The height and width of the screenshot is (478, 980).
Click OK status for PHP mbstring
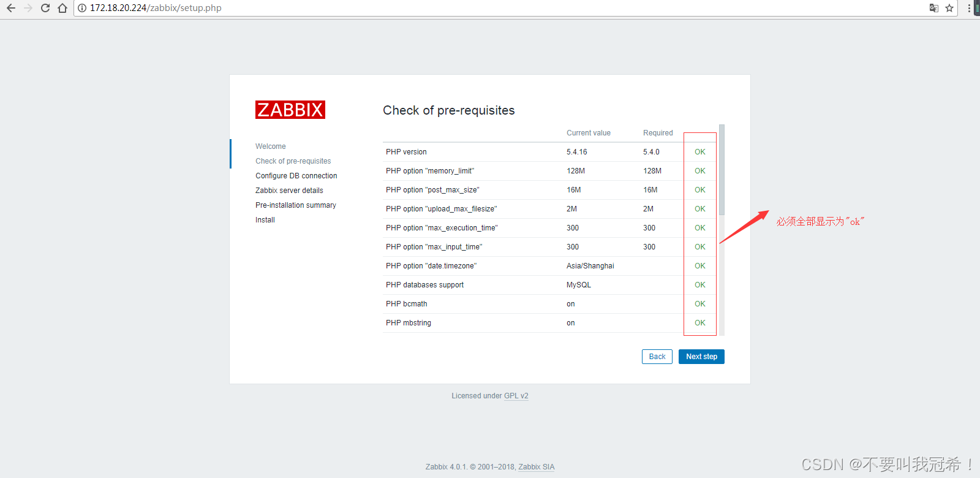(x=700, y=323)
